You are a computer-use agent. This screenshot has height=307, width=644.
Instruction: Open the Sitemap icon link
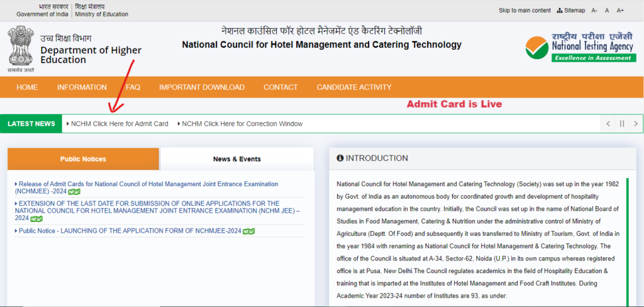click(x=571, y=10)
